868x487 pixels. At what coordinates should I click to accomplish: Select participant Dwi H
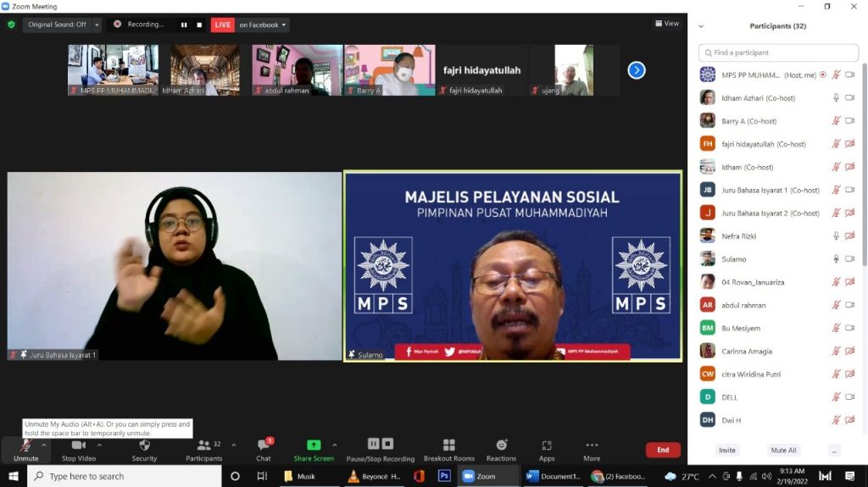coord(778,420)
